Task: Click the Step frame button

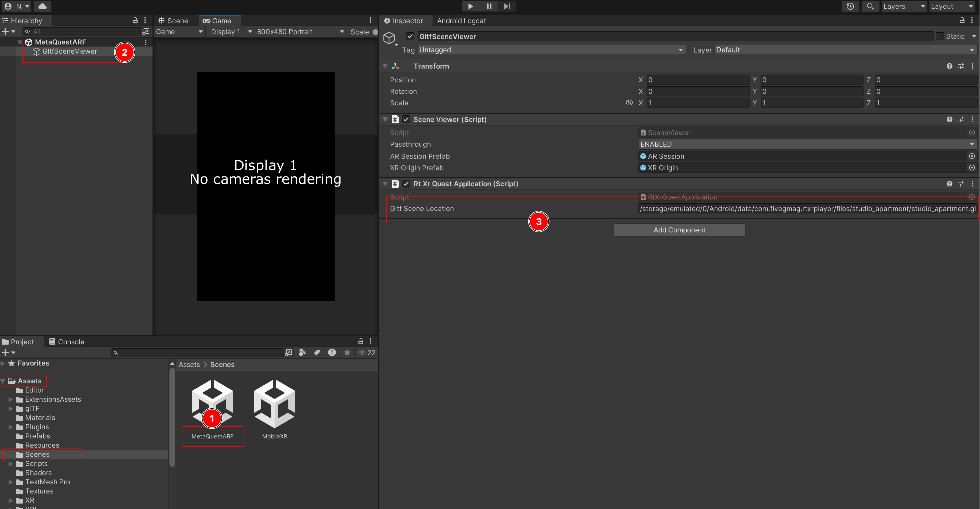Action: click(507, 6)
